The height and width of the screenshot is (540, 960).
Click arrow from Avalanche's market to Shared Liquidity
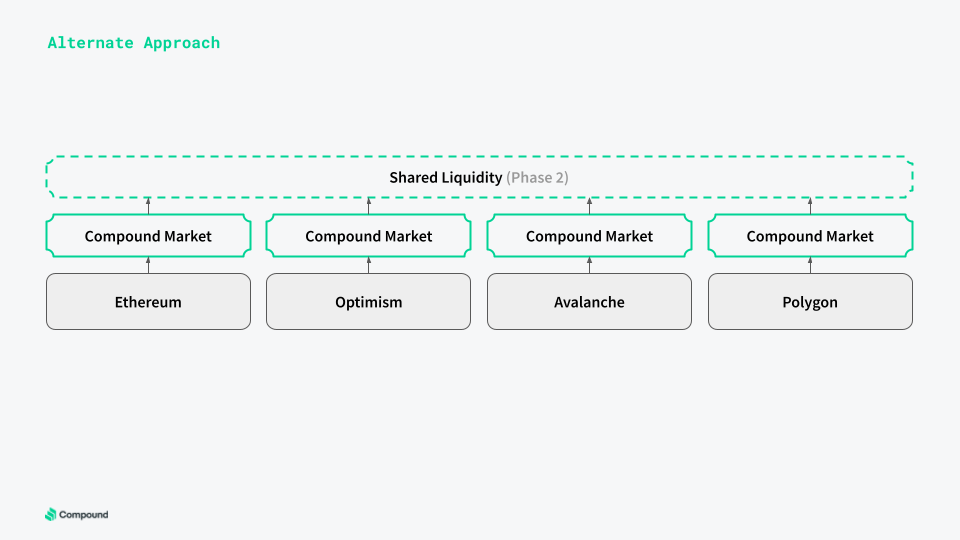(590, 206)
